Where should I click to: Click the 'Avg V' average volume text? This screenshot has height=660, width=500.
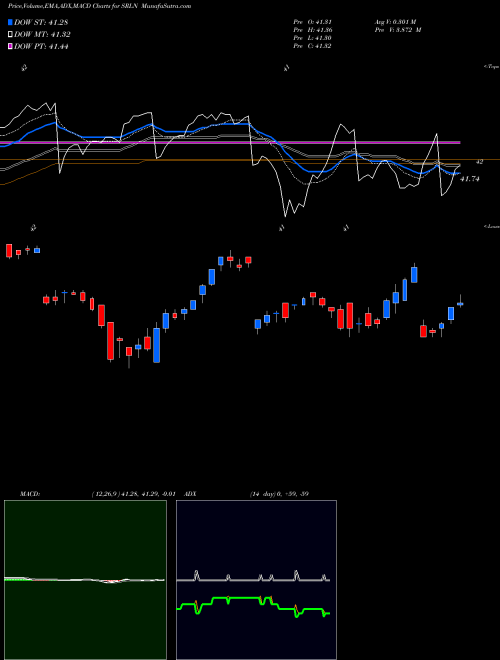click(x=395, y=21)
